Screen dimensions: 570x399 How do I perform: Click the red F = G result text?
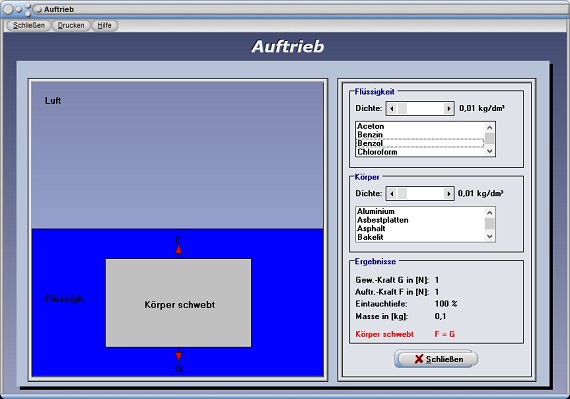(445, 334)
